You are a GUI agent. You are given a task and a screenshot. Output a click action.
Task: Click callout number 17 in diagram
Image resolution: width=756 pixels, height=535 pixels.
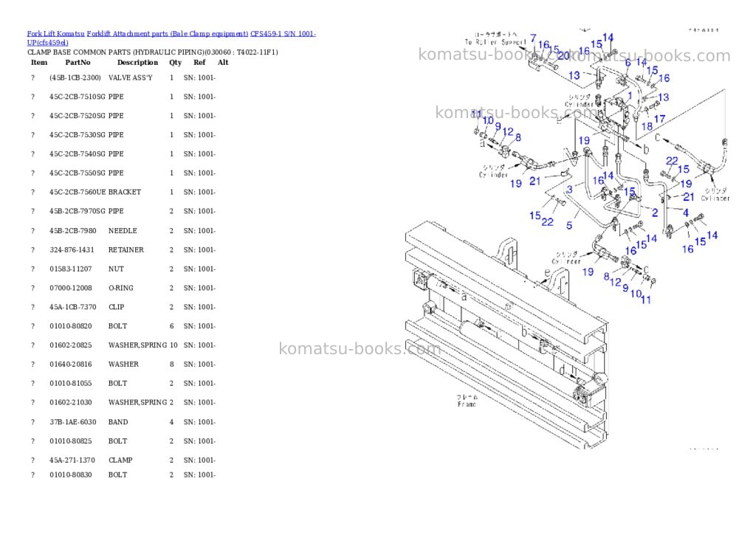[x=659, y=119]
